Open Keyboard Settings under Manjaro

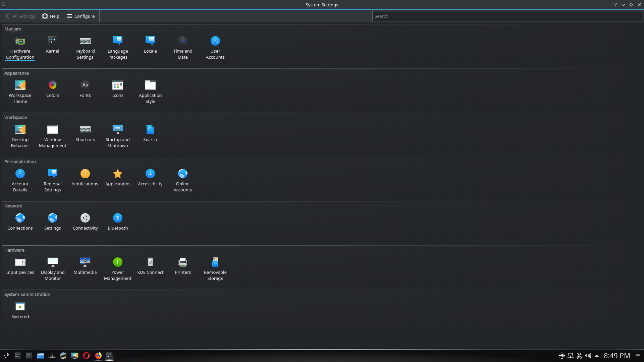tap(85, 48)
